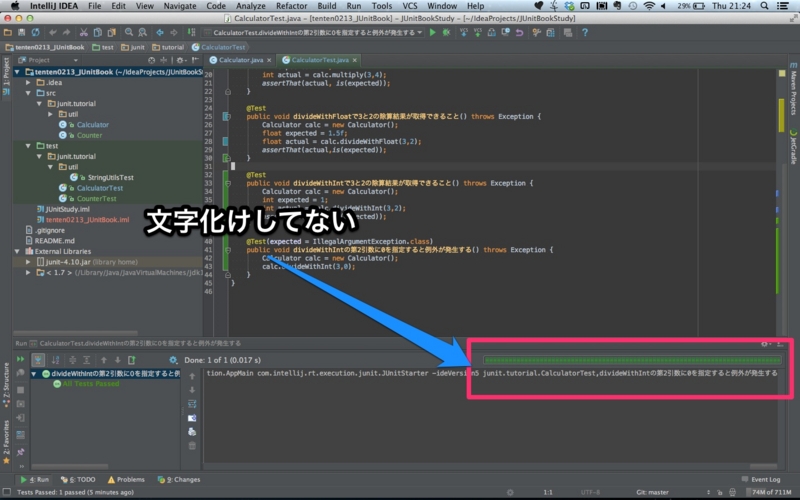The width and height of the screenshot is (800, 500).
Task: Collapse the External Libraries node
Action: click(x=18, y=251)
